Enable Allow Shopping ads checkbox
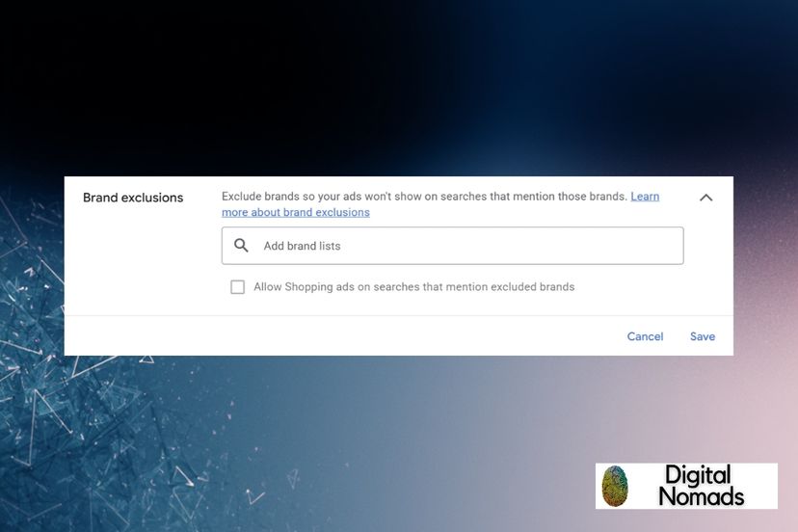 click(x=237, y=287)
